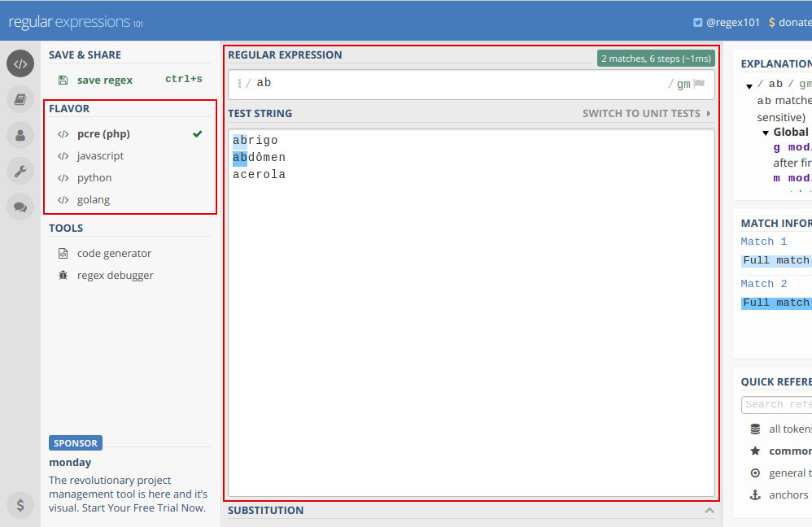Click the SPONSOR badge

[76, 443]
